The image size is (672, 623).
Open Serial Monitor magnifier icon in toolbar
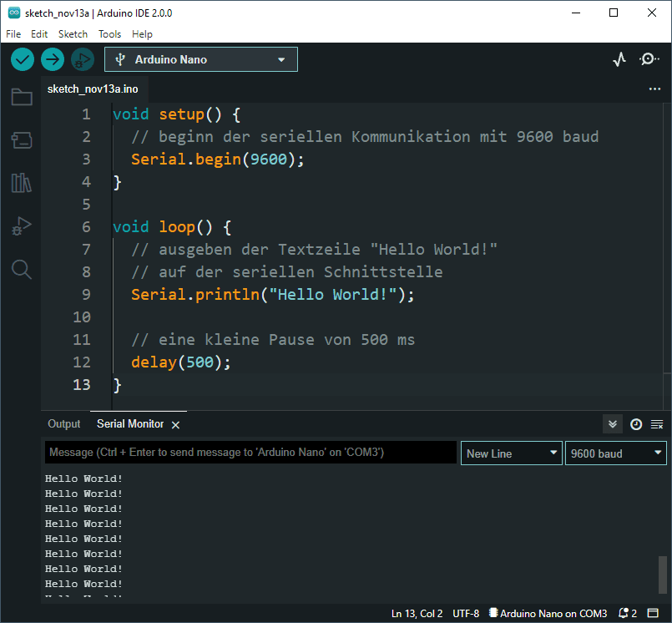(x=649, y=59)
